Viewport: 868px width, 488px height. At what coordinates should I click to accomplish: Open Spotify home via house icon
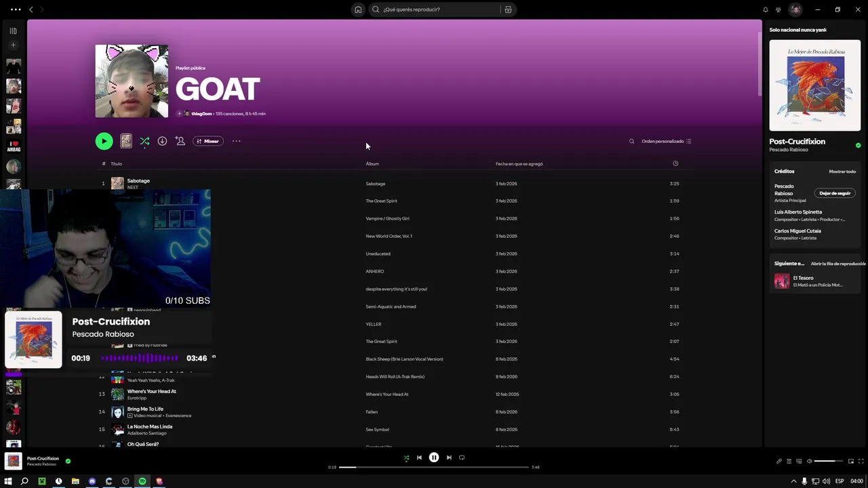coord(358,9)
